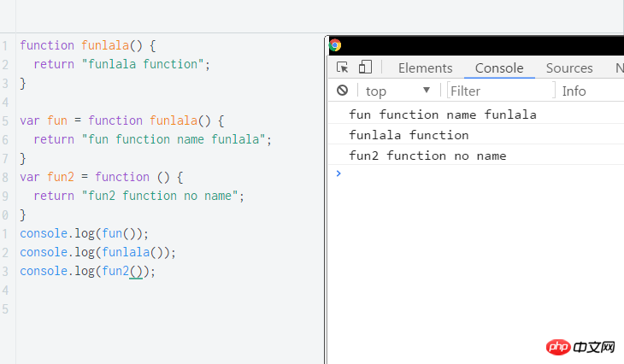Select console output 'funlala function'

click(x=409, y=135)
